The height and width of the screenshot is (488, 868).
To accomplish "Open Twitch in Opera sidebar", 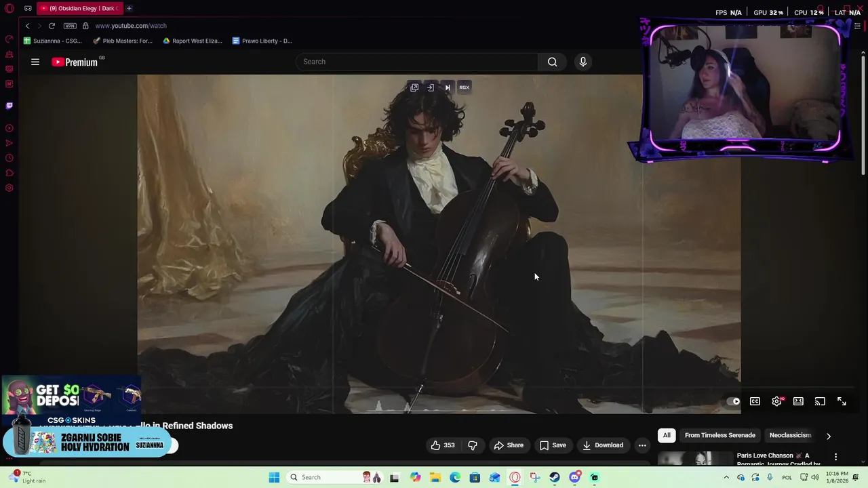I will pos(9,106).
